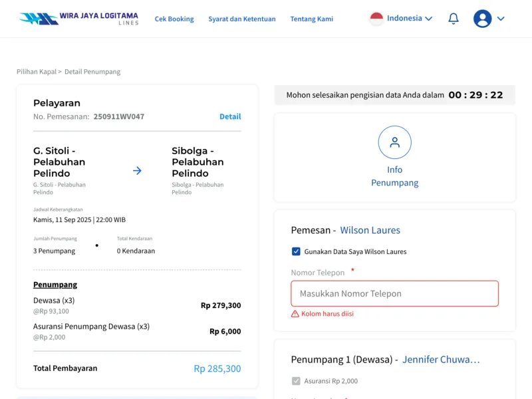Screen dimensions: 532x399
Task: Uncheck Gunakan Data Saya Wilson Laures
Action: [296, 251]
